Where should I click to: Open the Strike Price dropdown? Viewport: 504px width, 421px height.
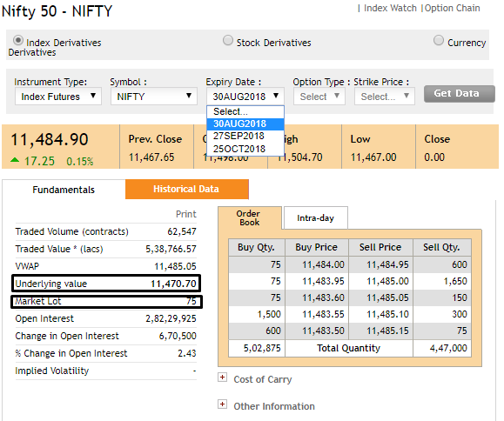pyautogui.click(x=385, y=97)
